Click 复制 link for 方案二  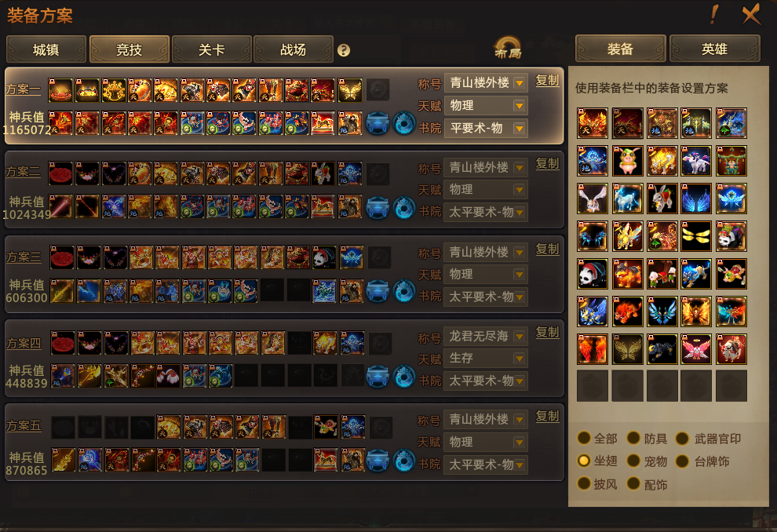548,164
